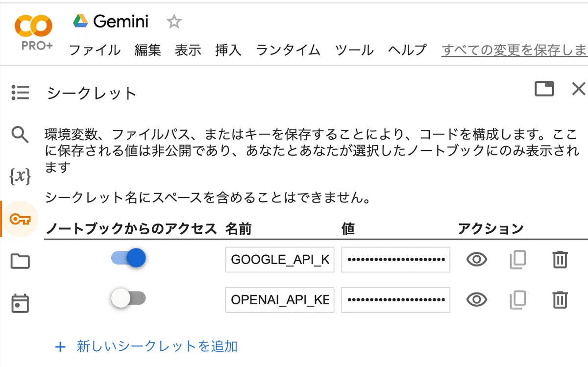Disable notebook access for GOOGLE_API_KEY
588x367 pixels.
[129, 258]
